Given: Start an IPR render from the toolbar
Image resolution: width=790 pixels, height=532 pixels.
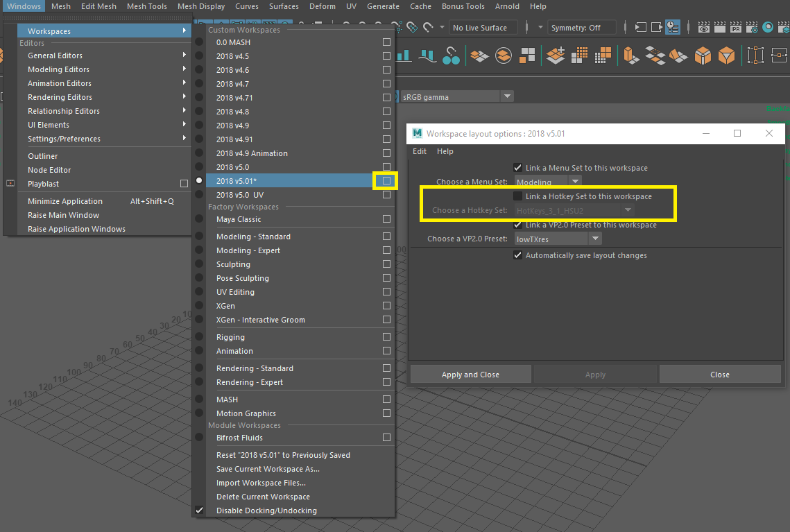Looking at the screenshot, I should [x=735, y=27].
